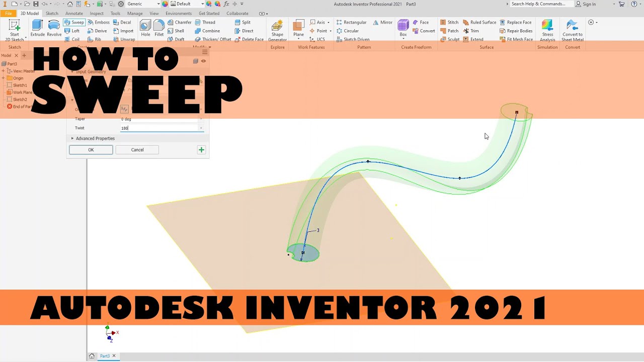Choose the Chamfer tool
The height and width of the screenshot is (362, 644).
pos(179,22)
